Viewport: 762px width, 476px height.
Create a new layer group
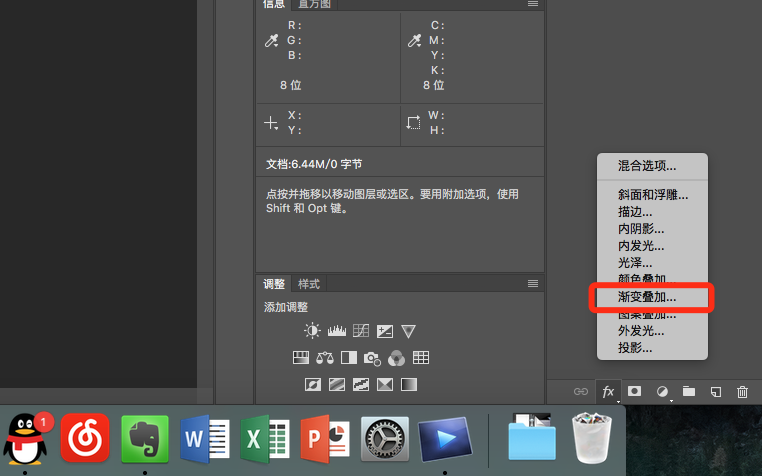pos(689,391)
